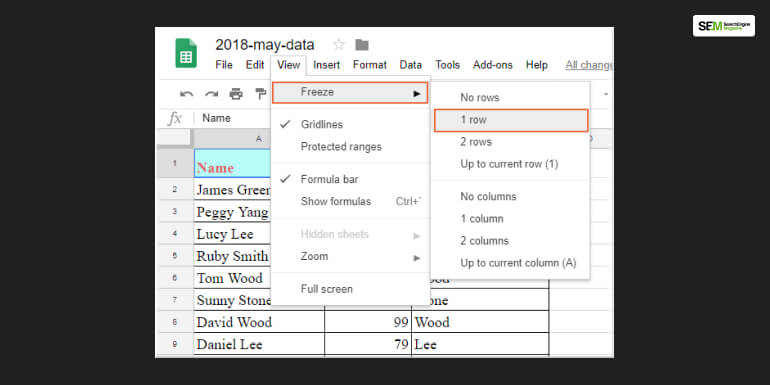Select row 3 header
Image resolution: width=770 pixels, height=385 pixels.
click(x=175, y=211)
